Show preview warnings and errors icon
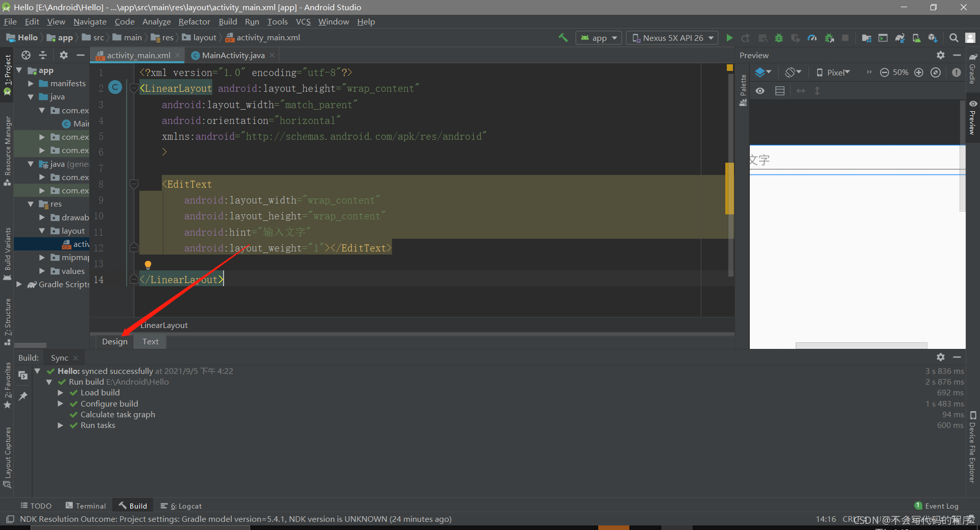 click(x=957, y=72)
